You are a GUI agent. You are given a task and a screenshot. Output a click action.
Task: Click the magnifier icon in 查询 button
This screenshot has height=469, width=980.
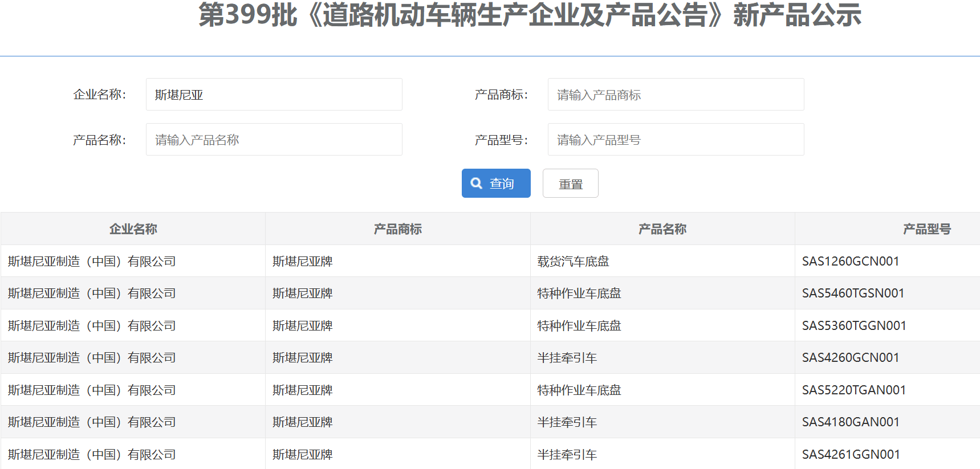tap(477, 183)
